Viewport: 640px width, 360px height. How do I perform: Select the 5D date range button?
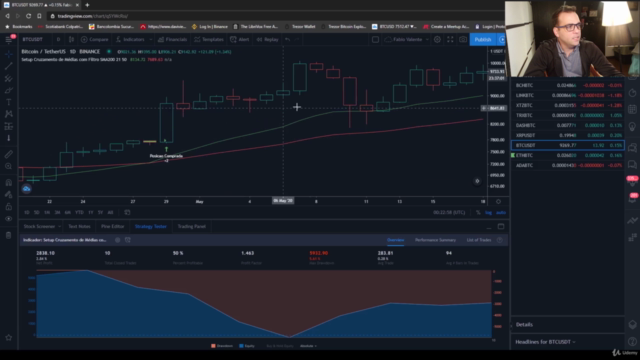pos(37,213)
